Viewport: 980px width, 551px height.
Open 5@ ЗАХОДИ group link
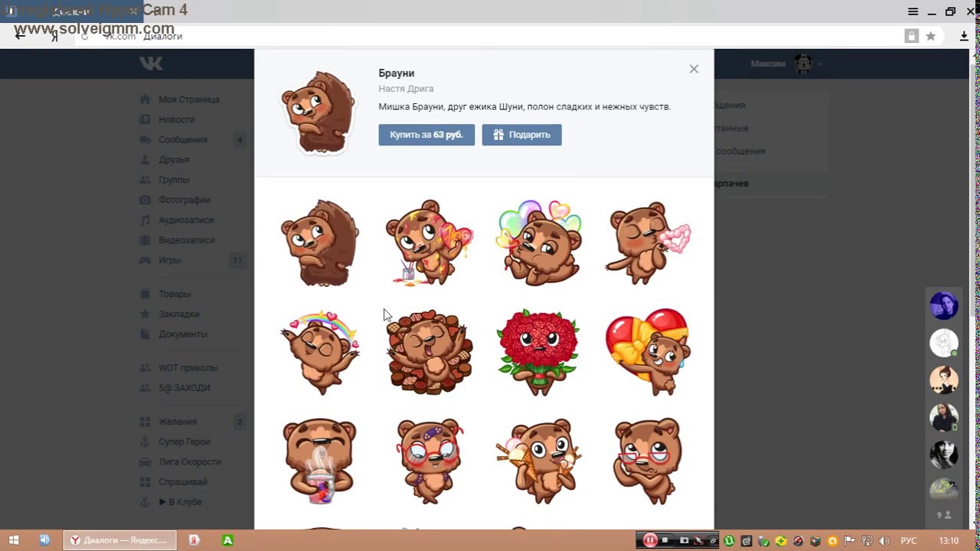point(185,388)
